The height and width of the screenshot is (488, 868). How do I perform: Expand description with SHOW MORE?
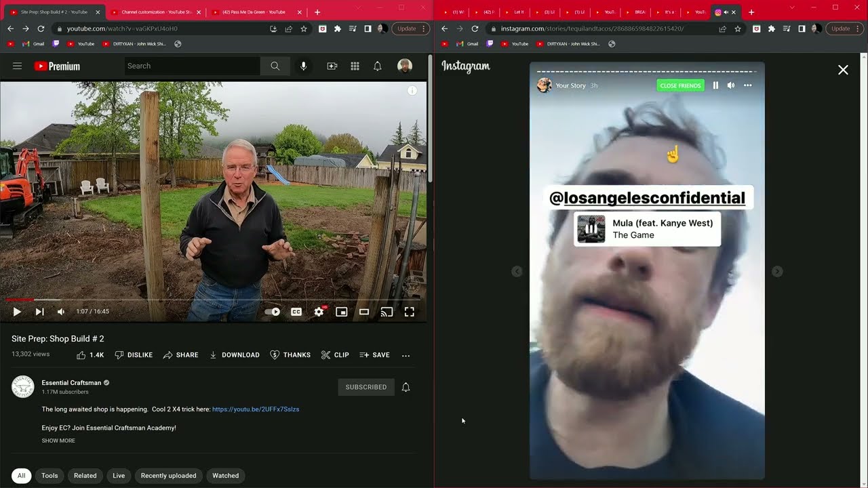(58, 441)
